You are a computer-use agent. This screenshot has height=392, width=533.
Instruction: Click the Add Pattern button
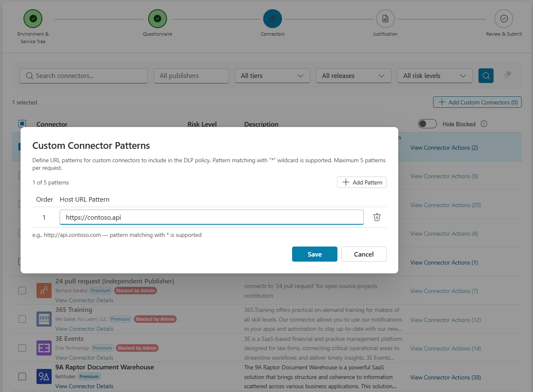pyautogui.click(x=362, y=182)
